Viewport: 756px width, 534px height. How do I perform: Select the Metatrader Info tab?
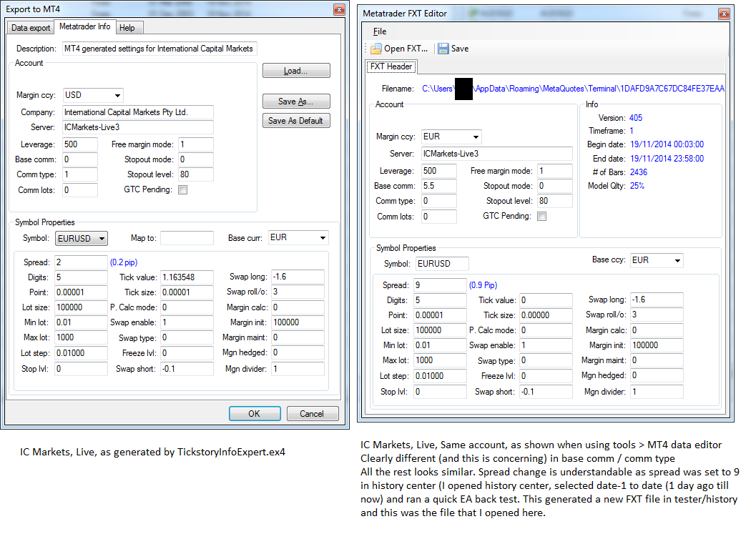tap(85, 26)
